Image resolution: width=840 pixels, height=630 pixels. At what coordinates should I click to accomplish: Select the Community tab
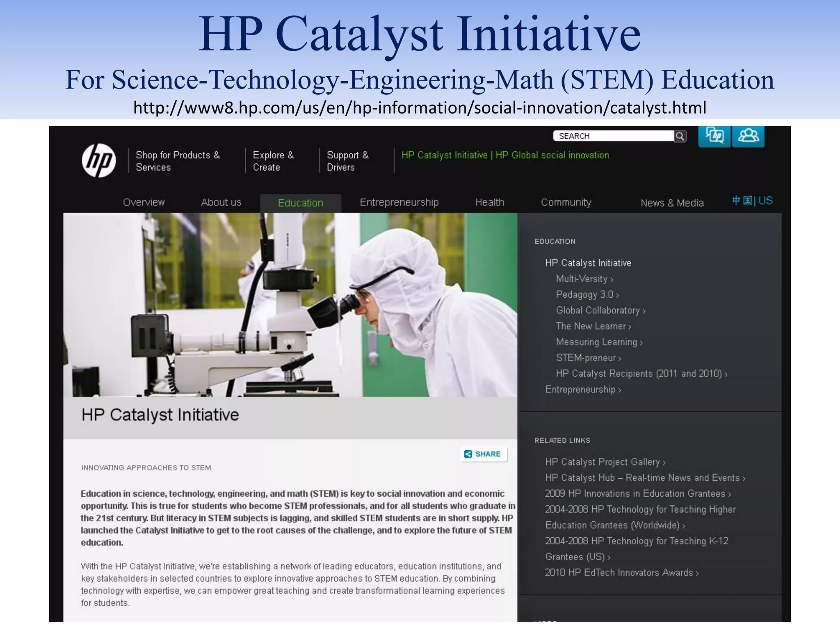pyautogui.click(x=566, y=202)
